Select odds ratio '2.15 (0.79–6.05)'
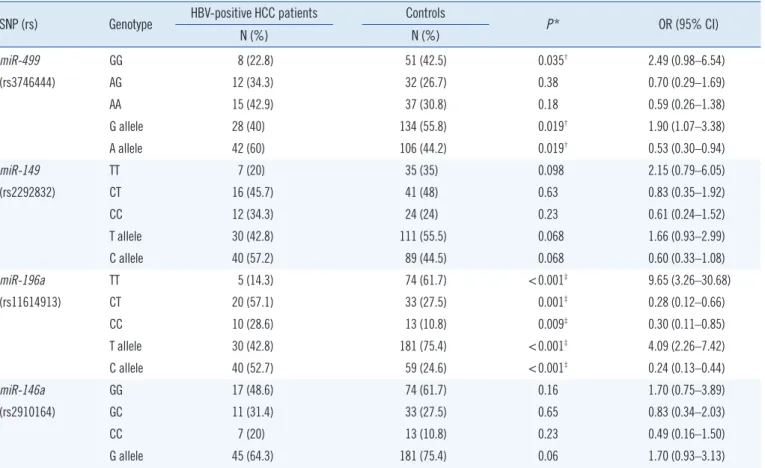Screen dimensions: 765x468 coord(686,170)
